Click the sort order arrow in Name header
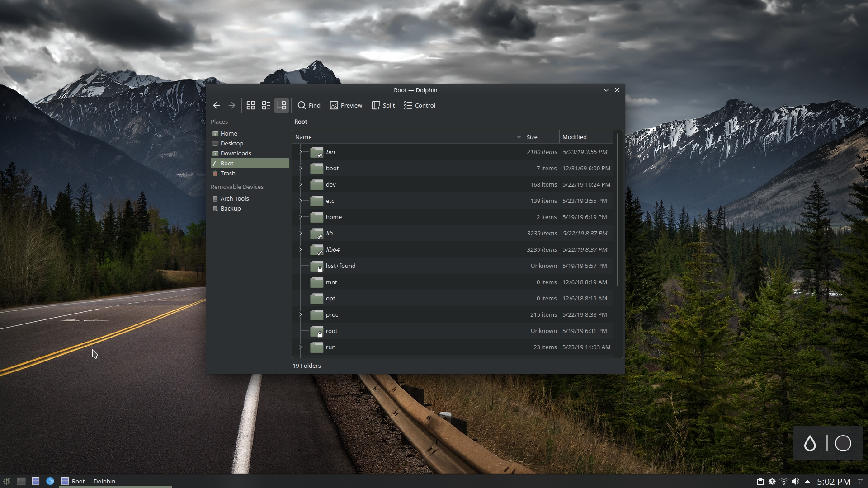 [519, 137]
